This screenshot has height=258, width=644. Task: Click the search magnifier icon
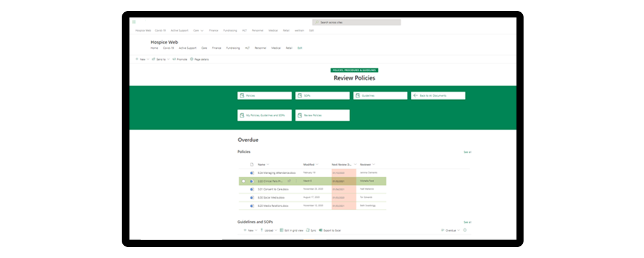317,22
